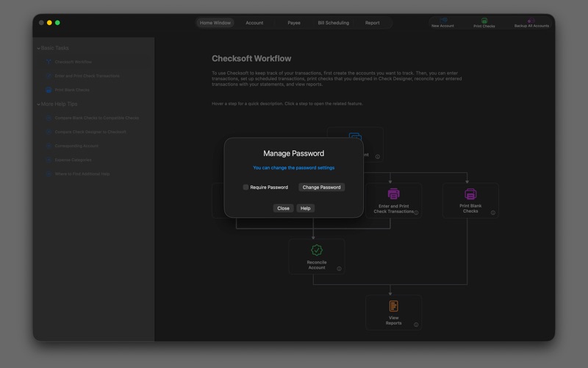
Task: Click the green Reconcile Account badge icon
Action: coord(317,250)
